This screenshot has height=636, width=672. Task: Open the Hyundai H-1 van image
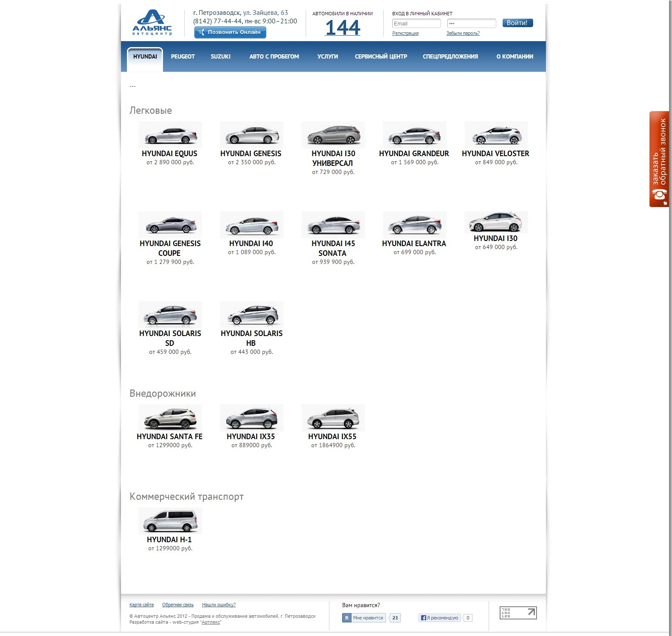tap(170, 521)
